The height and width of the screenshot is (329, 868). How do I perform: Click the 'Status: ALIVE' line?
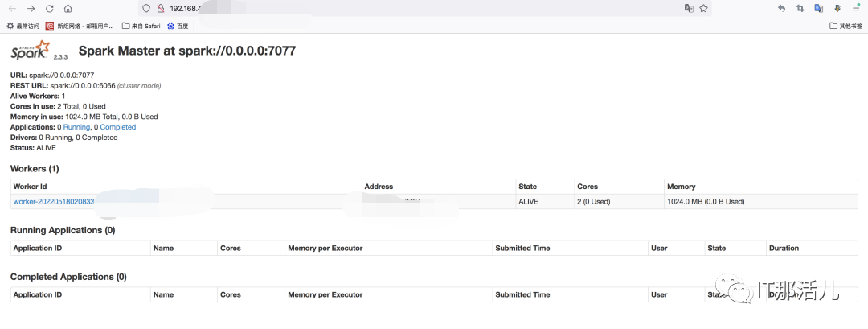point(33,148)
